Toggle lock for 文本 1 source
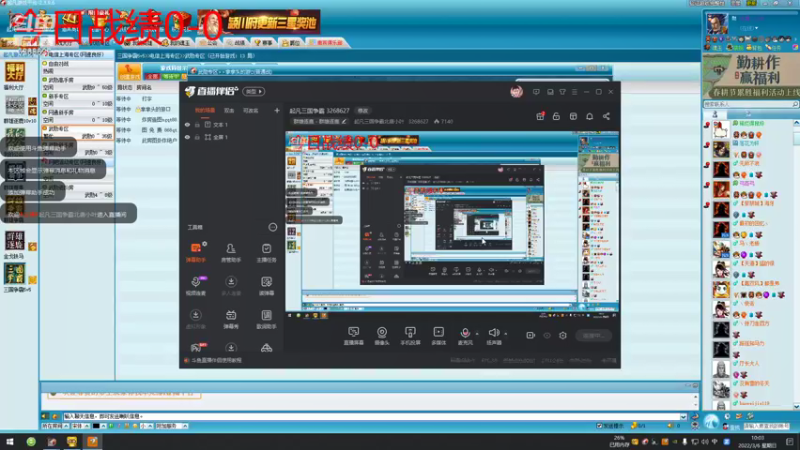800x450 pixels. tap(197, 124)
